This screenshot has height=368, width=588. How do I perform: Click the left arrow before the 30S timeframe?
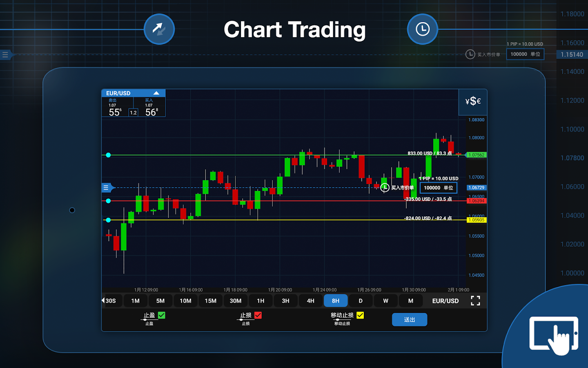pyautogui.click(x=103, y=301)
